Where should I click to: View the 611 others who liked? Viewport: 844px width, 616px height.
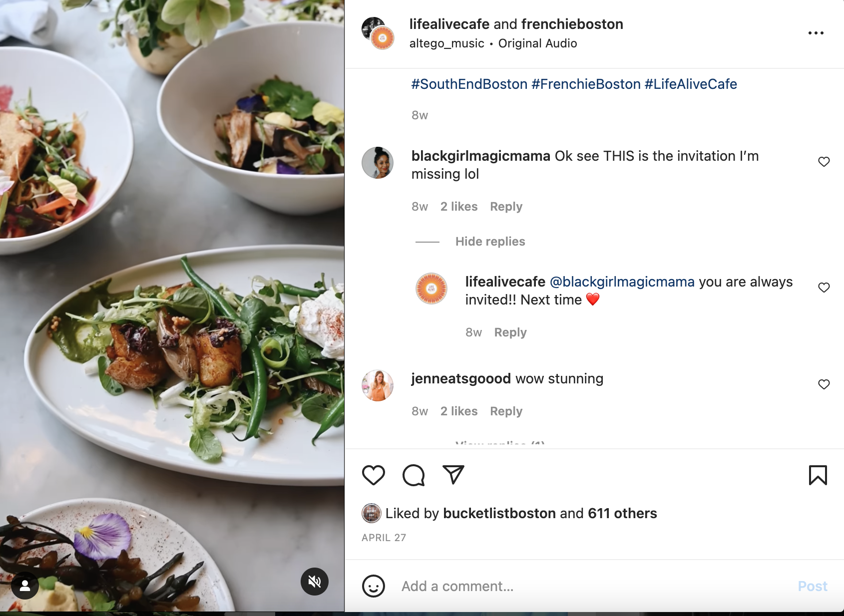point(622,513)
